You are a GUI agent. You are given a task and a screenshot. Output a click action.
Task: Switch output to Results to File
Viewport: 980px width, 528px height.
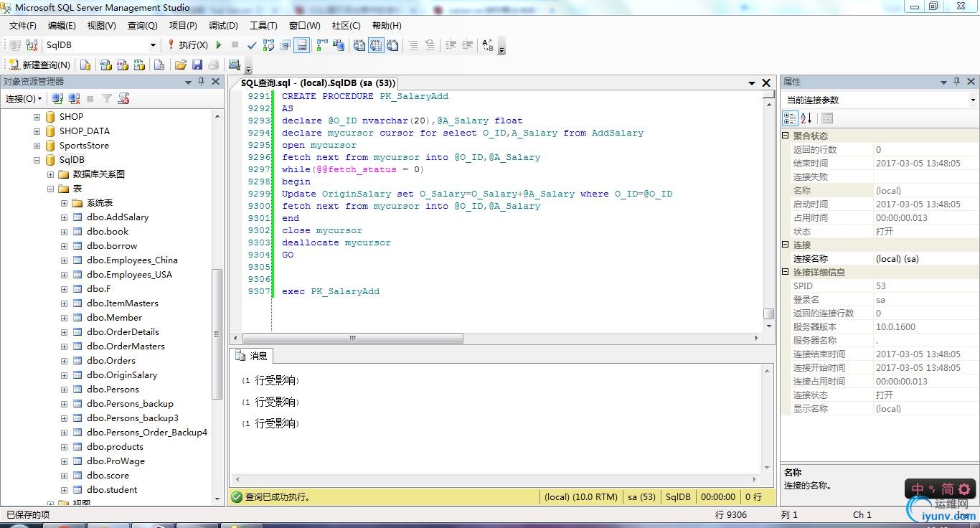pos(392,44)
